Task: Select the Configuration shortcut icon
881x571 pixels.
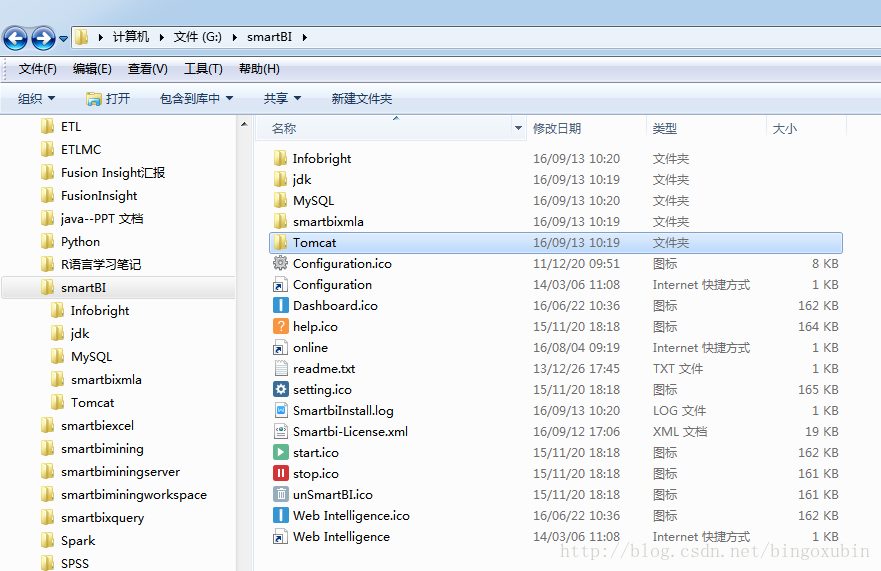Action: coord(280,285)
